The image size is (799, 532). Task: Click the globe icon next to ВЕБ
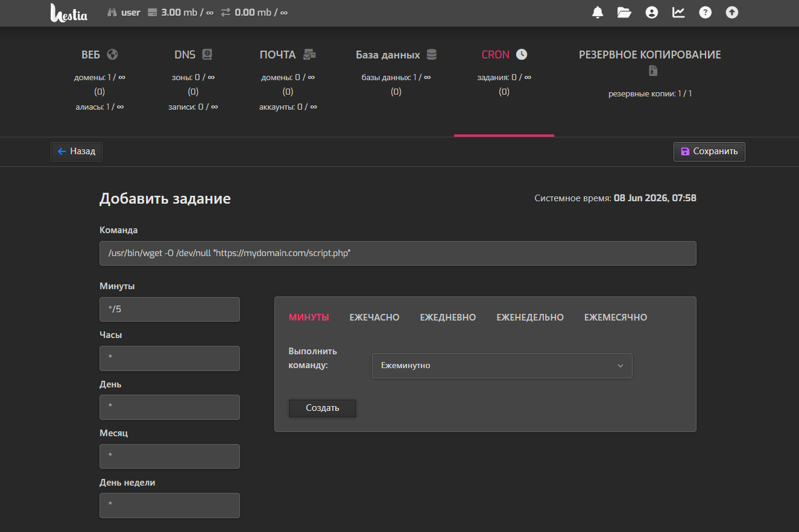(x=112, y=54)
